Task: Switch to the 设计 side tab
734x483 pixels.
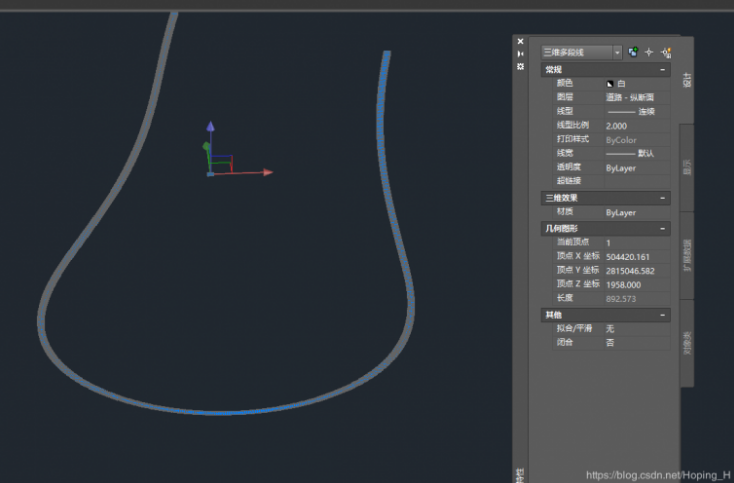Action: 687,80
